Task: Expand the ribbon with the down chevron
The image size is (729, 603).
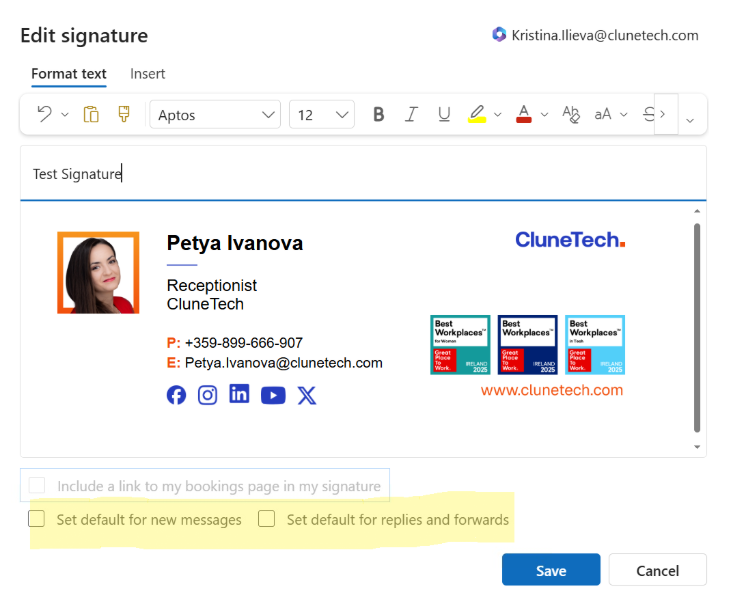Action: tap(690, 120)
